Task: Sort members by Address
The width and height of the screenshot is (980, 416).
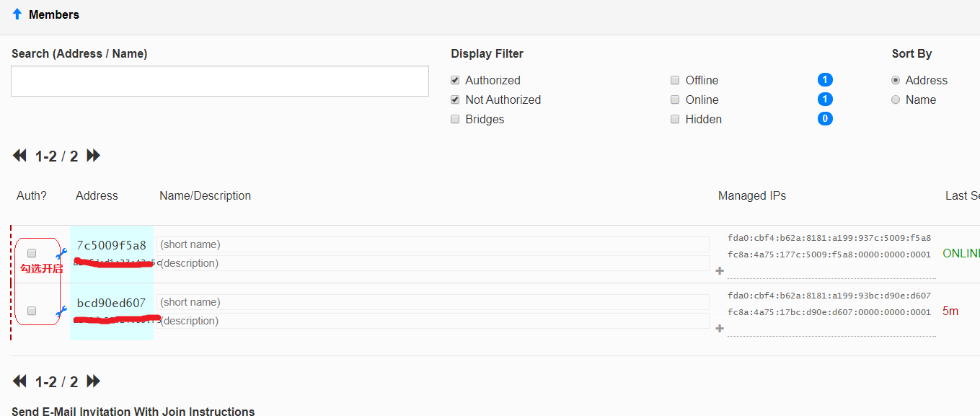Action: coord(896,80)
